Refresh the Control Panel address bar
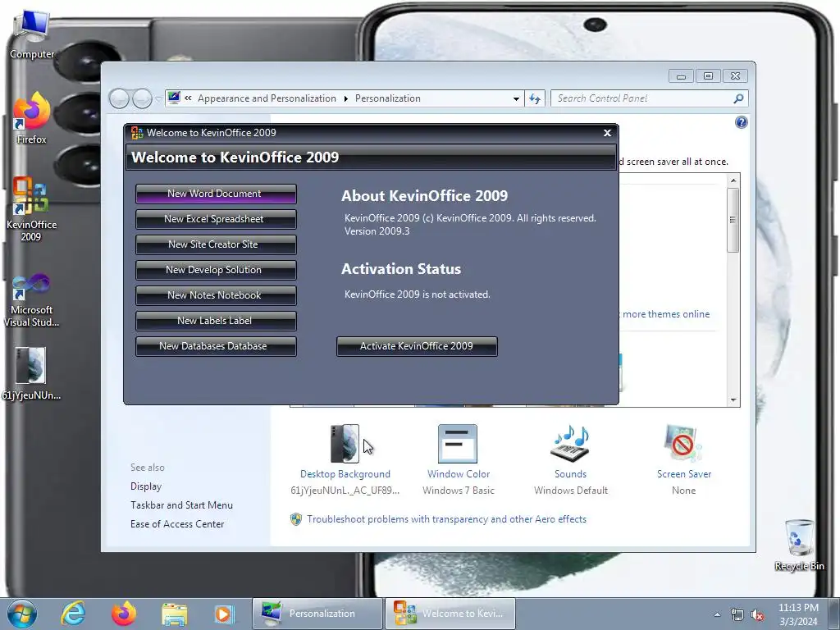This screenshot has width=840, height=630. (535, 98)
